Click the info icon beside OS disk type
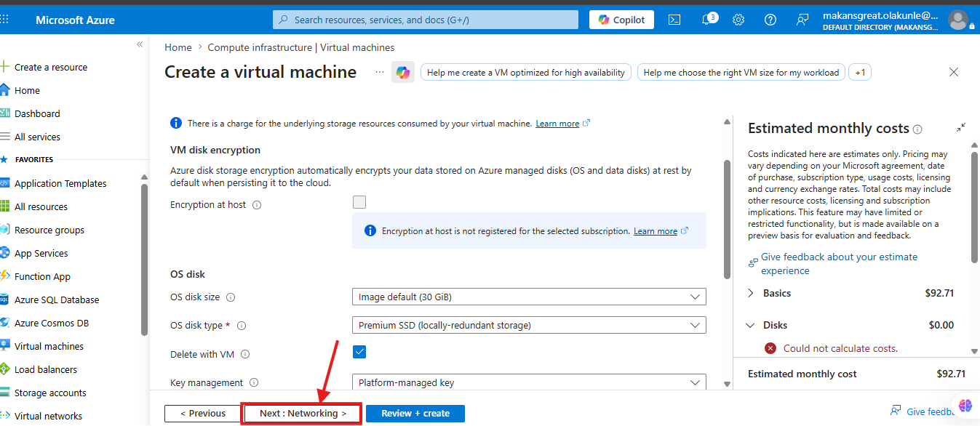This screenshot has width=980, height=426. coord(242,326)
